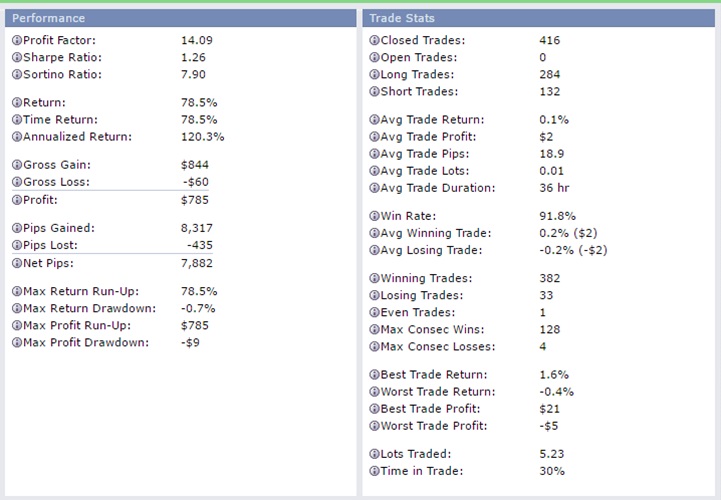Click the info icon next to Sharpe Ratio

[16, 58]
